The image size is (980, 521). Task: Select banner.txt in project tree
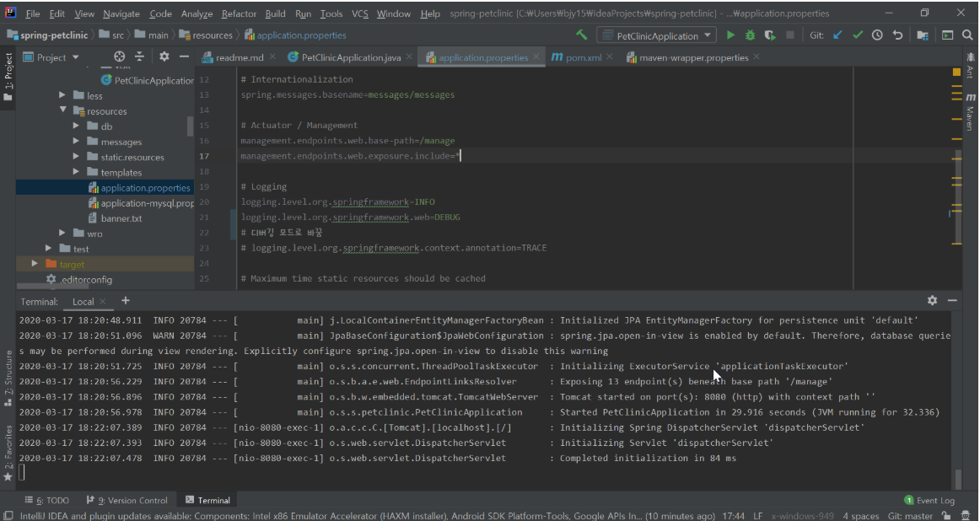point(115,218)
